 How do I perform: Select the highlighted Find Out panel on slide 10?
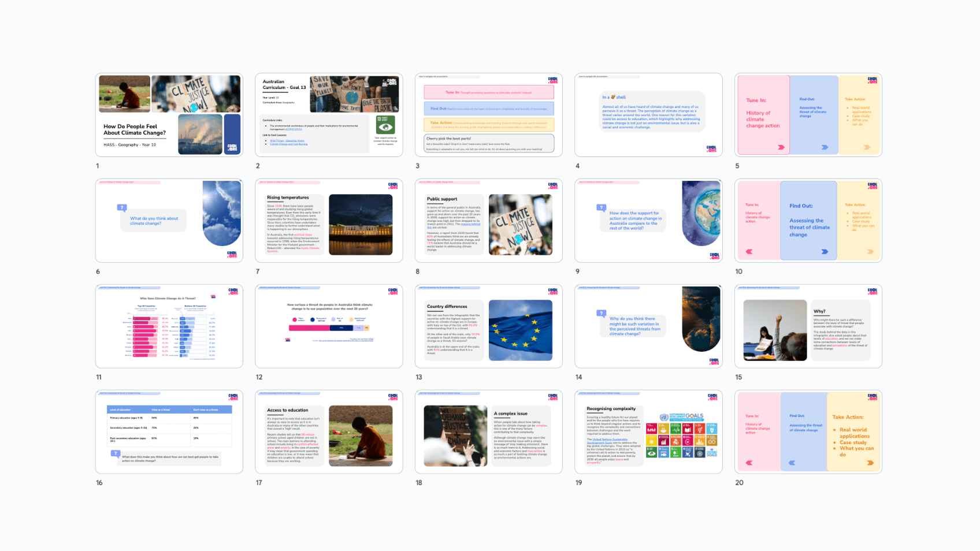(809, 221)
